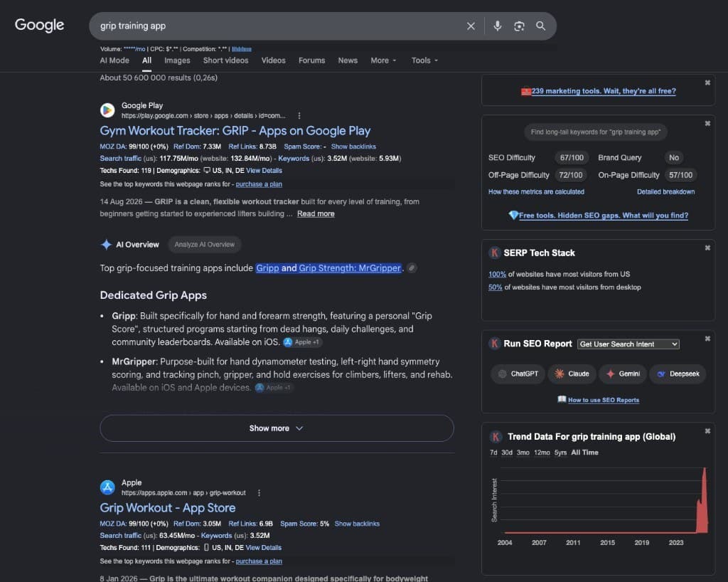This screenshot has width=728, height=582.
Task: Click the Apple App Store favicon
Action: [107, 487]
